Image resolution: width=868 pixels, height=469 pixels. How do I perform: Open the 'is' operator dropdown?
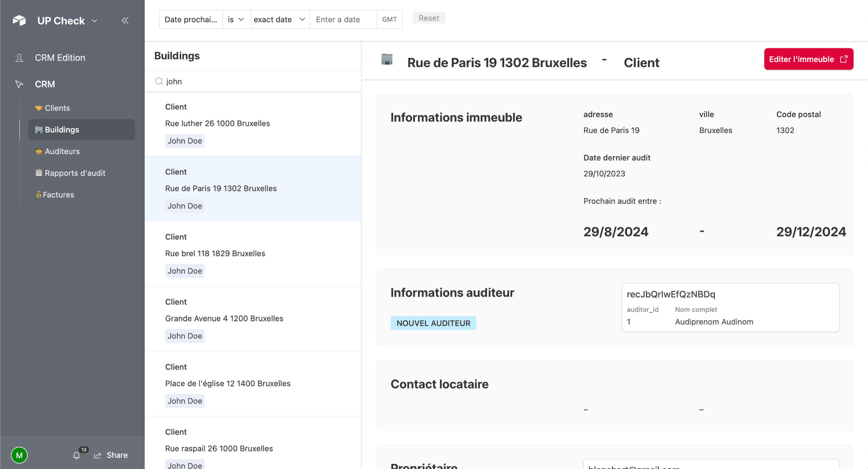click(x=236, y=19)
